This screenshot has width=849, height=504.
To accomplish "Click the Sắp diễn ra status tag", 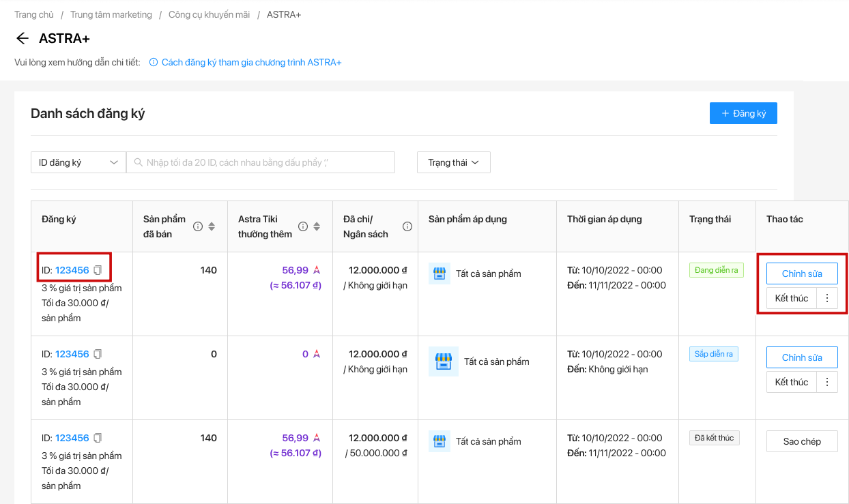I will pos(714,354).
